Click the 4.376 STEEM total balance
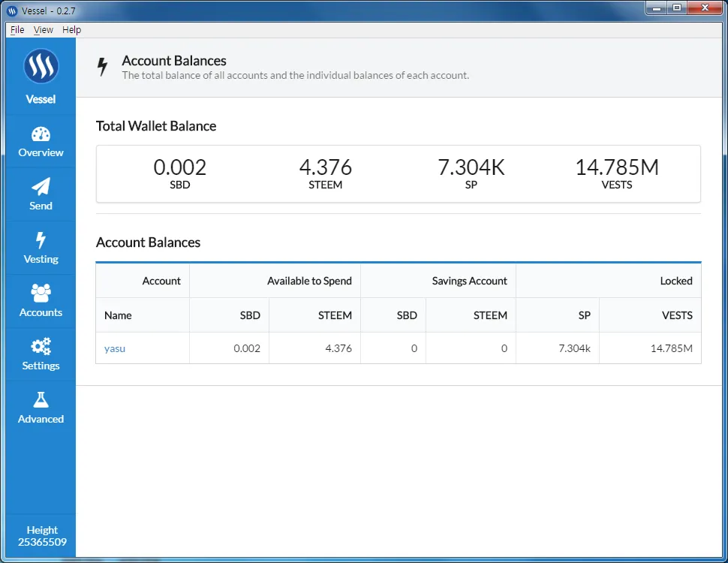Screen dimensions: 728x563 tap(326, 173)
